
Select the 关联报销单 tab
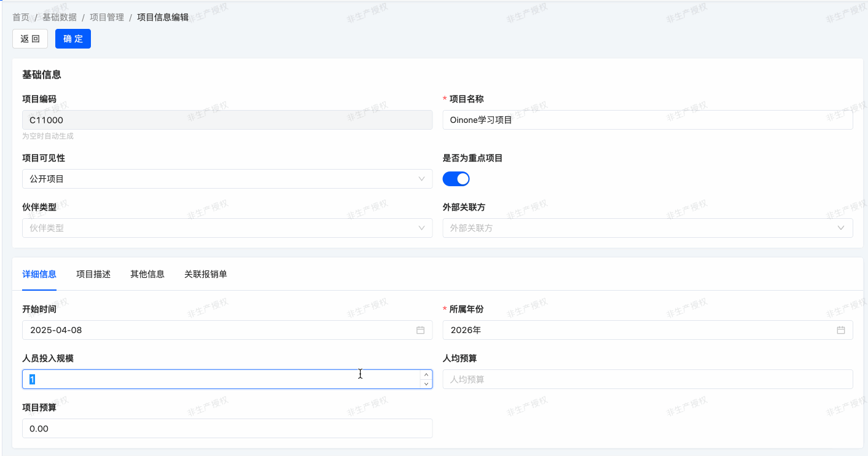(x=206, y=274)
